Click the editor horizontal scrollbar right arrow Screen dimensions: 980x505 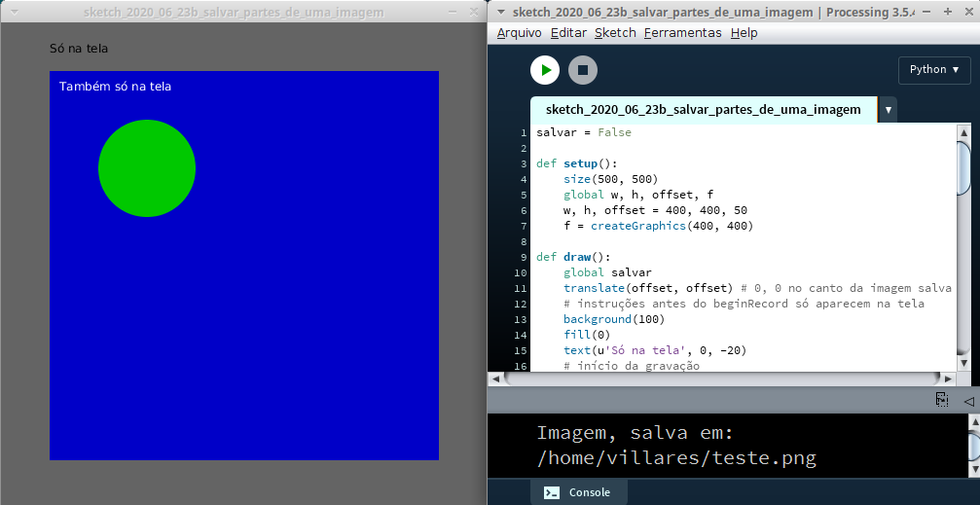click(949, 378)
